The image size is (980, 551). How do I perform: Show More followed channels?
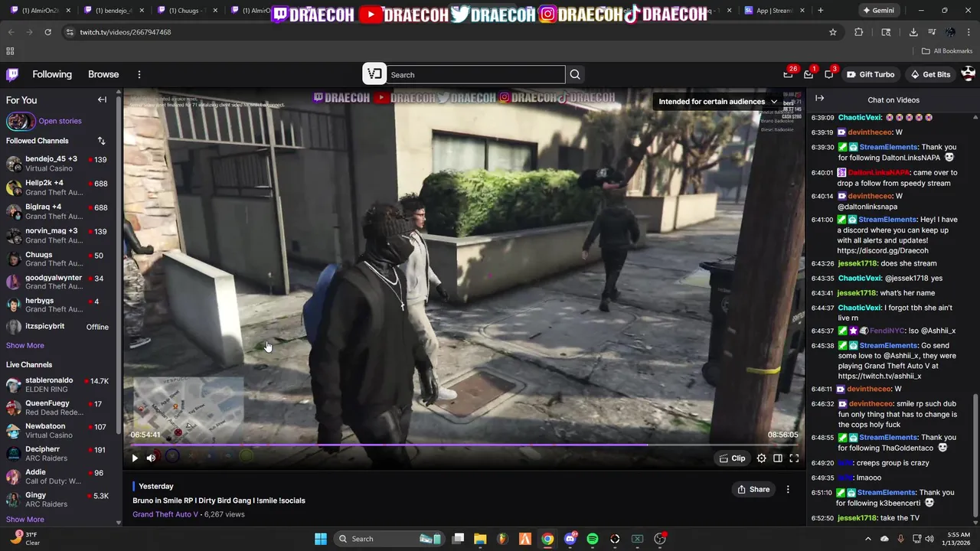coord(25,345)
